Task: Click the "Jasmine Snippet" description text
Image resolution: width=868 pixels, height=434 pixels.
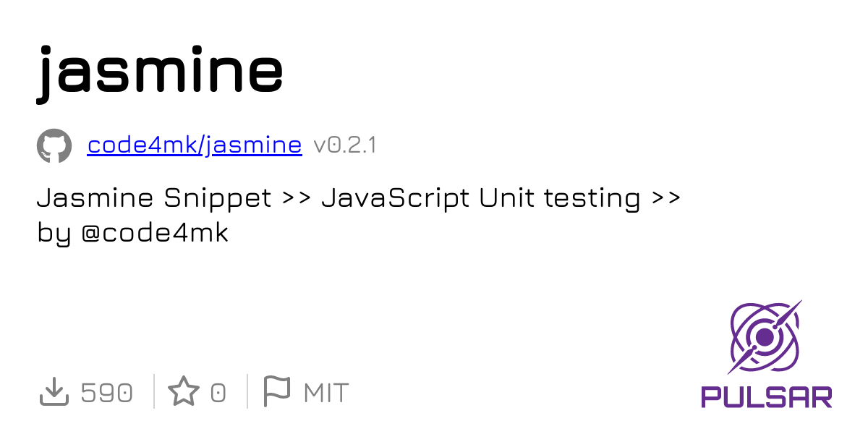Action: pos(154,197)
